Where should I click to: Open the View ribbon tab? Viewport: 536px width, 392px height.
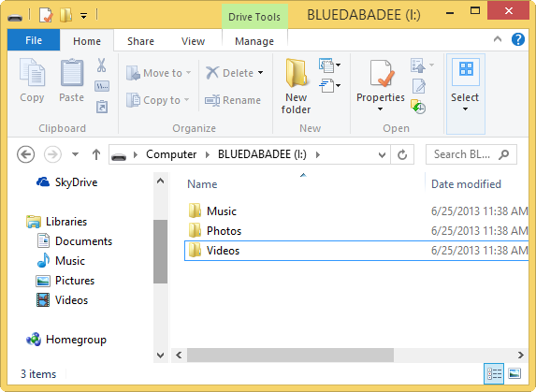pos(193,41)
